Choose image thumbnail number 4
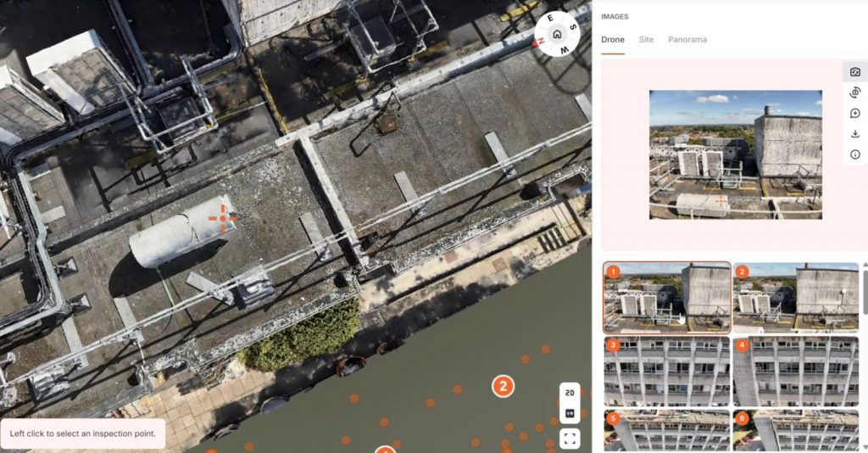Image resolution: width=868 pixels, height=453 pixels. tap(795, 372)
